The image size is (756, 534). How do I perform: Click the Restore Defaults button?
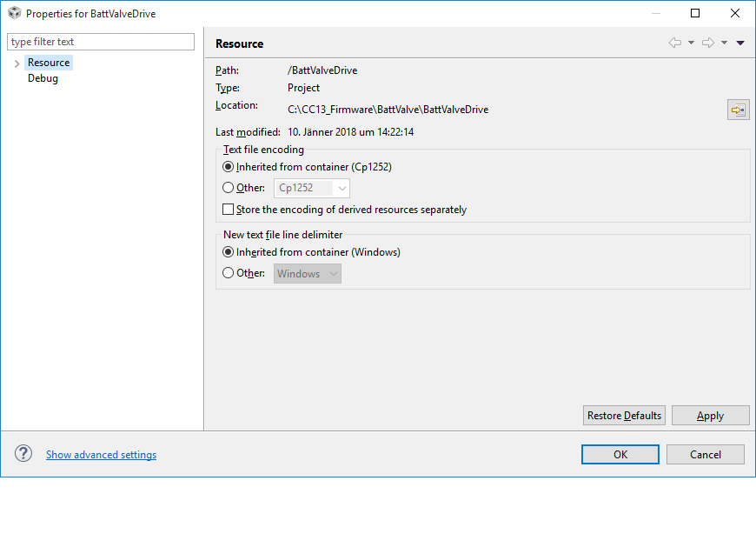click(624, 416)
